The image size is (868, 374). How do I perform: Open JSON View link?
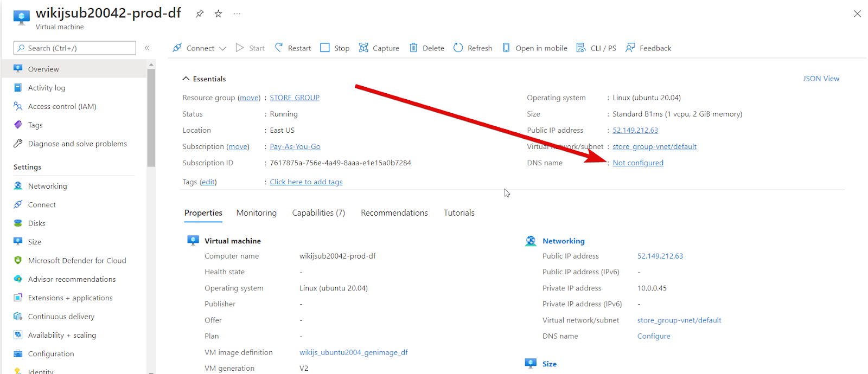coord(821,79)
